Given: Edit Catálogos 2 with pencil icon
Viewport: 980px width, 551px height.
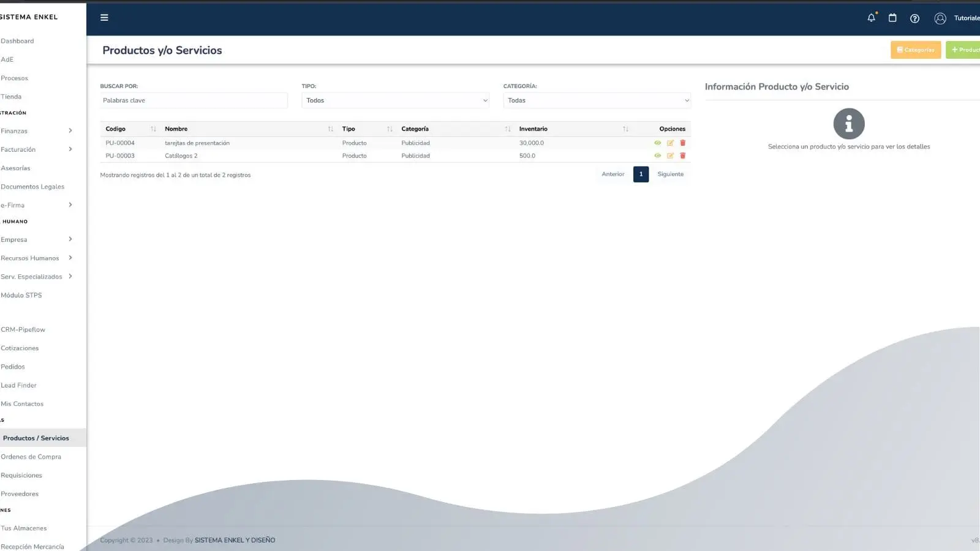Looking at the screenshot, I should [x=670, y=156].
